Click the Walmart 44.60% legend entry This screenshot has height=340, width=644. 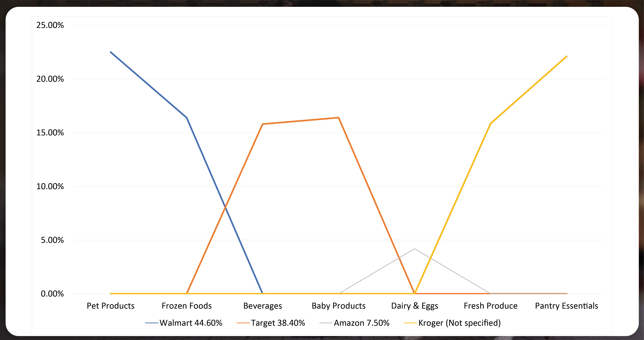pos(183,323)
